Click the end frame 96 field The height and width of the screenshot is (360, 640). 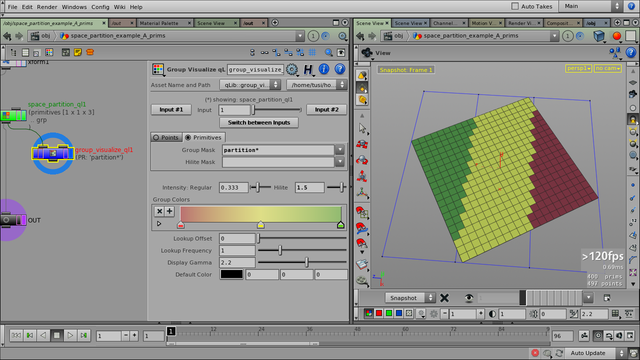pos(562,336)
